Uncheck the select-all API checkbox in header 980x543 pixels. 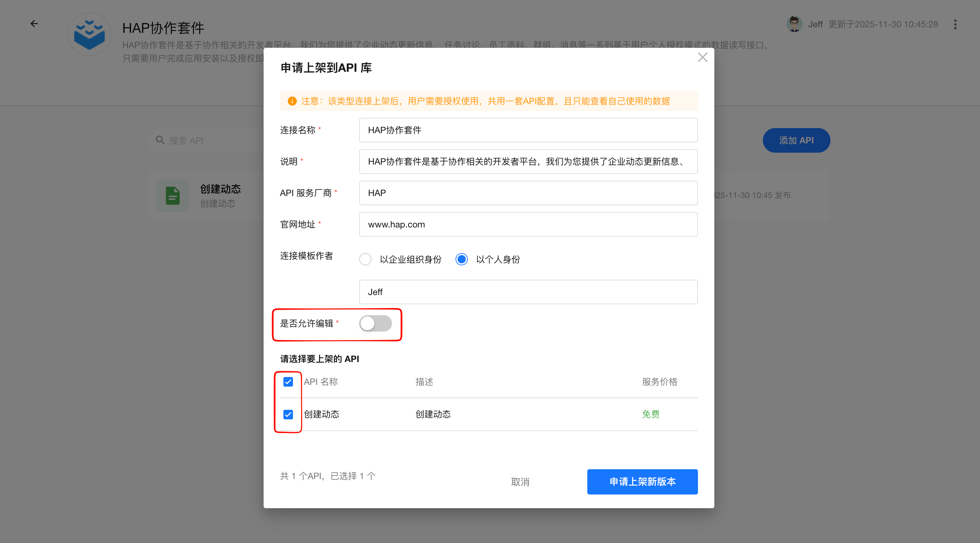288,382
